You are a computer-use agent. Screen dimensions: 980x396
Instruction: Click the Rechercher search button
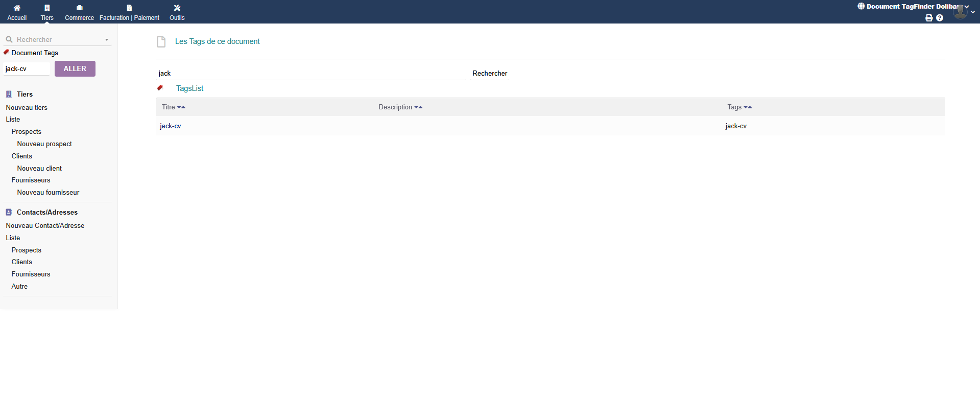pos(489,74)
